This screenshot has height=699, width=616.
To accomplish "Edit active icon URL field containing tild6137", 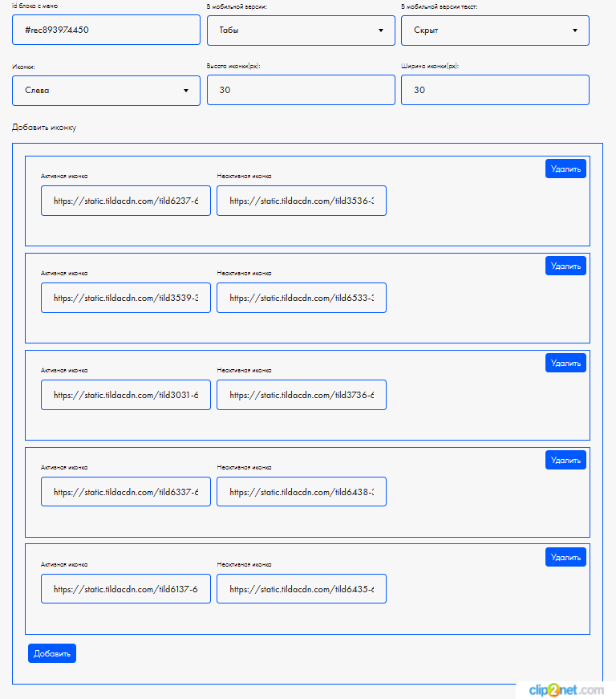I will 126,589.
